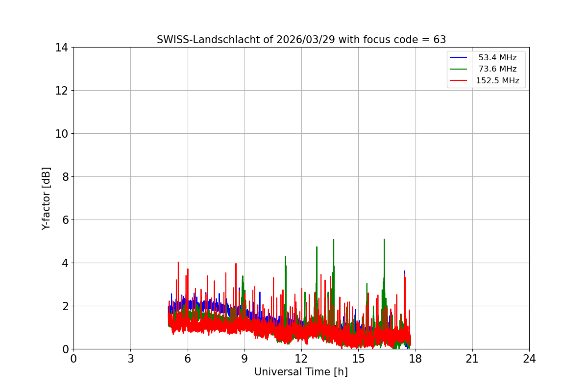Click the plot title mentioning SWISS-Landschlacht
This screenshot has height=392, width=588.
pyautogui.click(x=301, y=40)
